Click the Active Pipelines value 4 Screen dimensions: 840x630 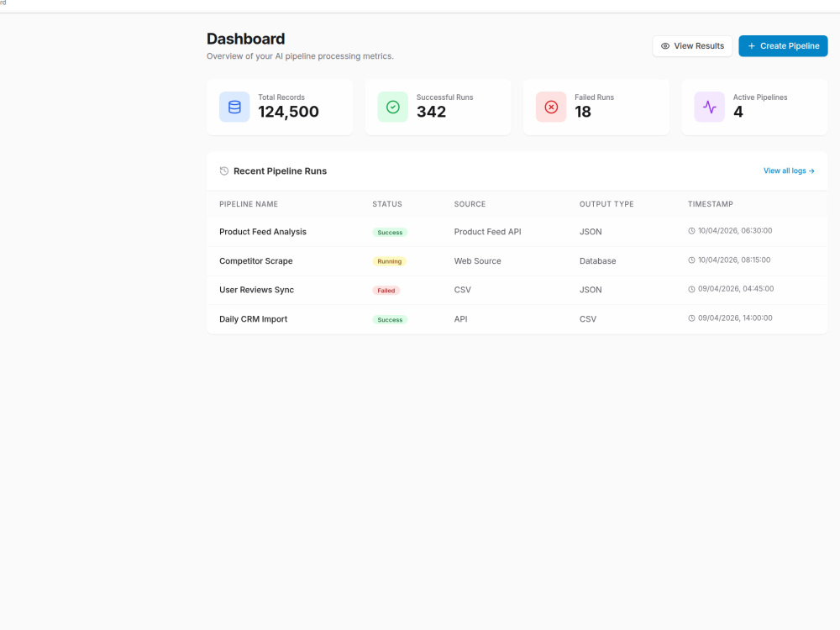click(x=738, y=112)
